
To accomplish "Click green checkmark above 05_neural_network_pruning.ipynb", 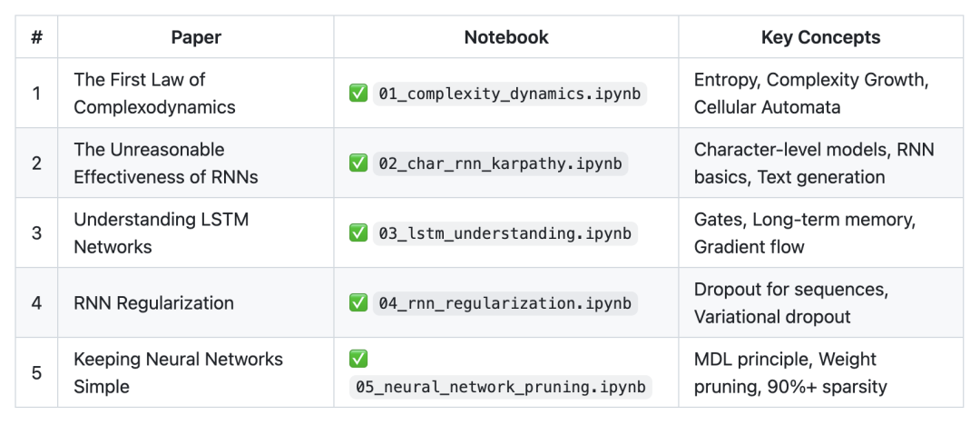I will 358,360.
